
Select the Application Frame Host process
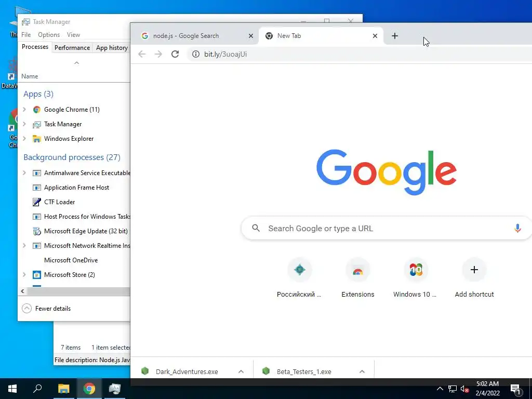[x=76, y=187]
